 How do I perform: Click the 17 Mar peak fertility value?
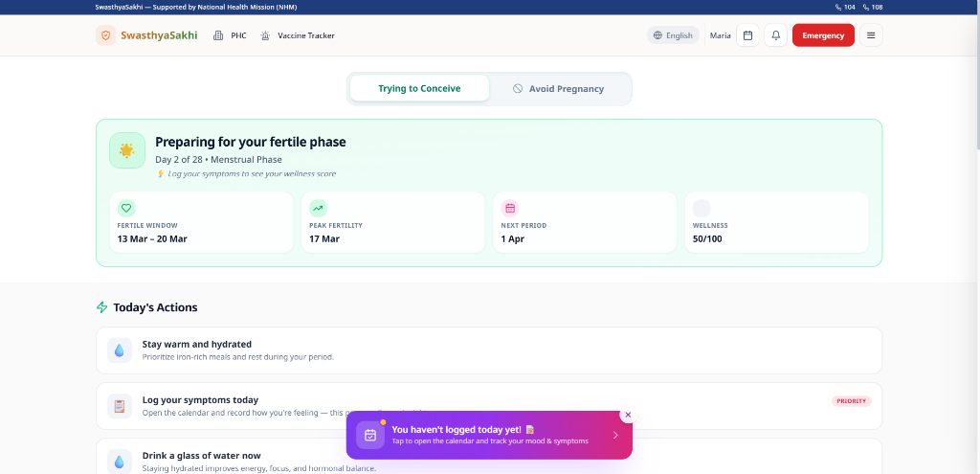click(x=324, y=238)
